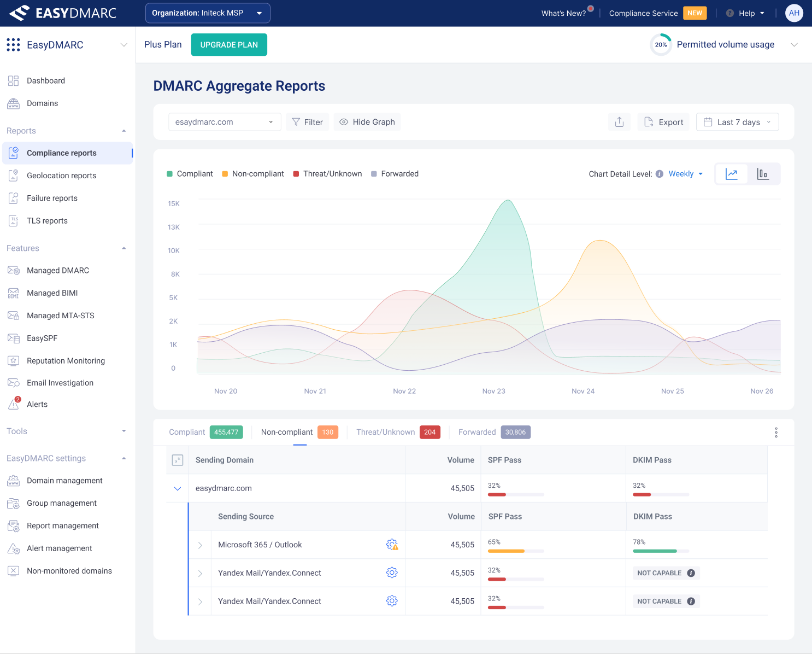Toggle Hide Graph visibility

pos(367,122)
